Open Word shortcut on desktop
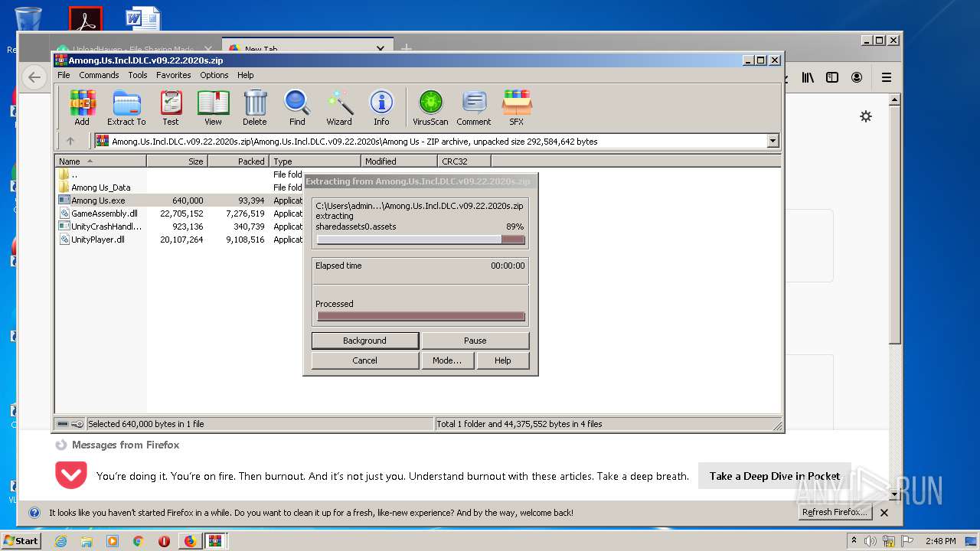Screen dimensions: 980x551 pos(143,20)
